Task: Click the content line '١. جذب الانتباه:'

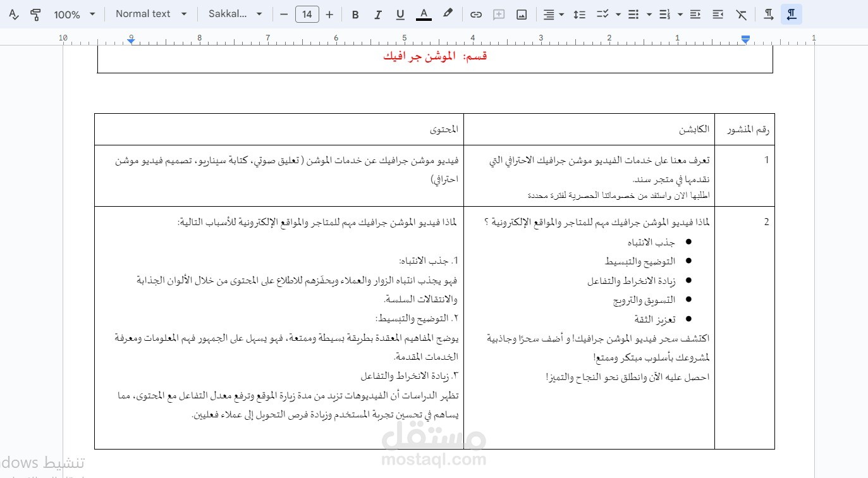Action: (429, 260)
